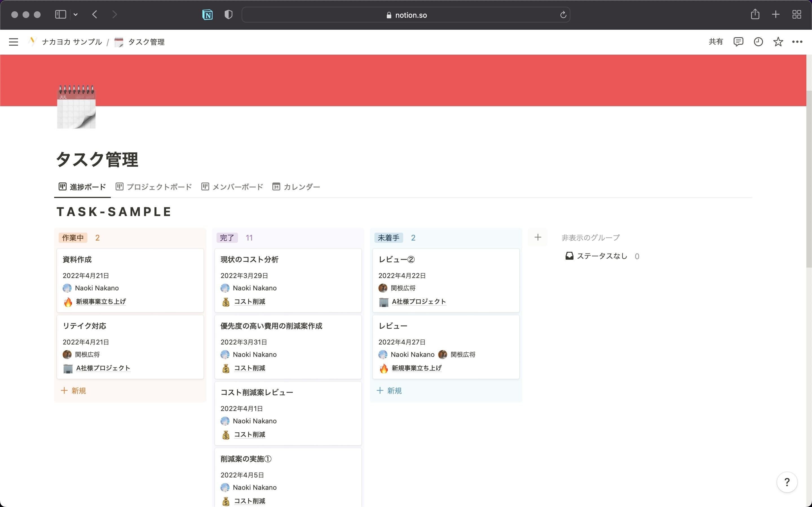812x507 pixels.
Task: Switch to the カレンダー view tab
Action: pos(296,187)
